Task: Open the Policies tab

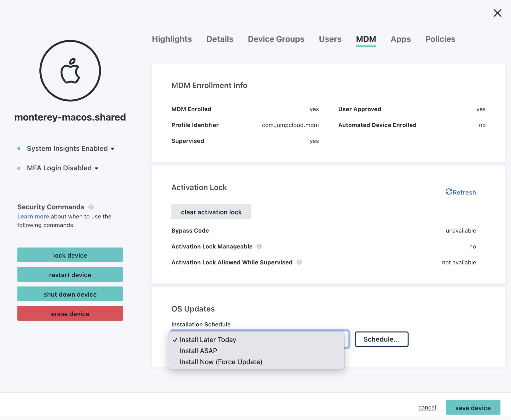Action: pyautogui.click(x=440, y=39)
